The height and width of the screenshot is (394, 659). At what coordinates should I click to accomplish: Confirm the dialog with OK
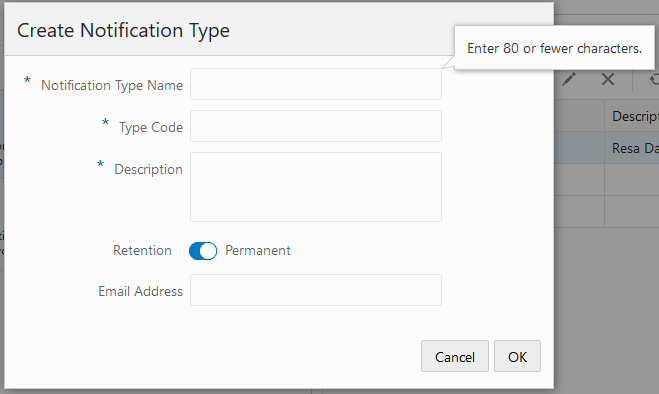517,356
